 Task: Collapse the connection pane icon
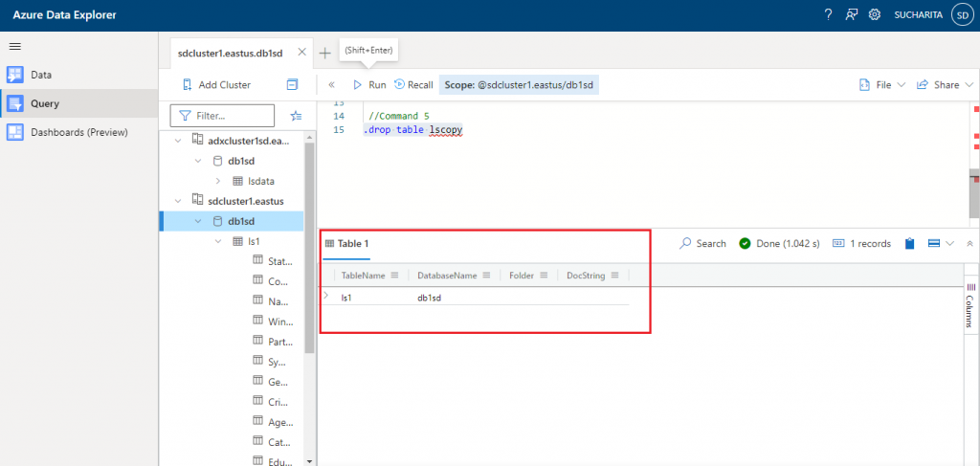(x=292, y=84)
